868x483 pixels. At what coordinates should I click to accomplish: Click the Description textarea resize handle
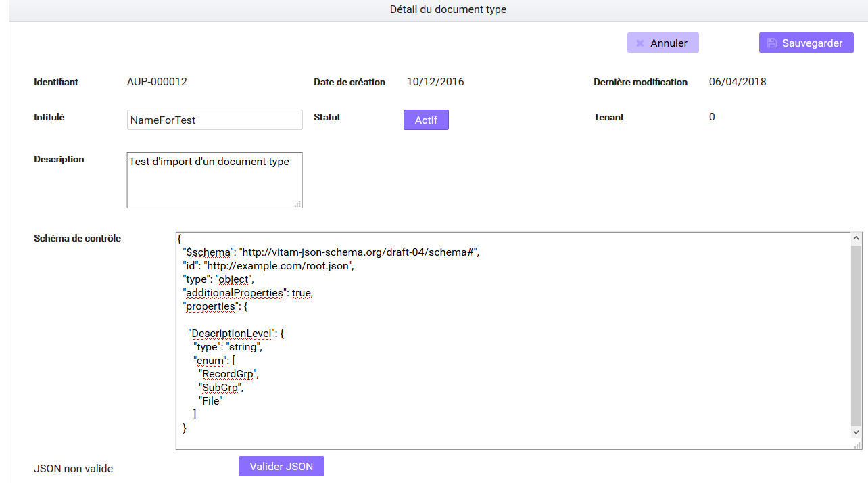[298, 204]
